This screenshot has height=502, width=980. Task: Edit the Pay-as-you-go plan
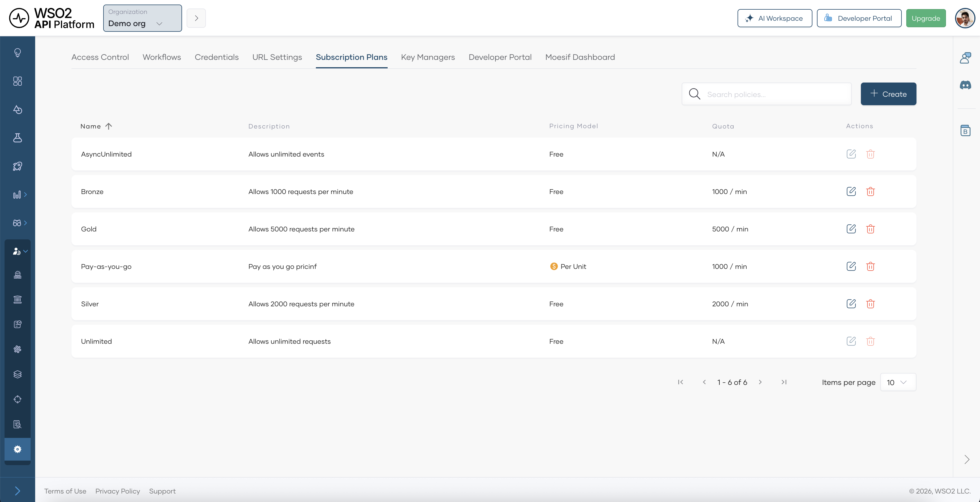pos(852,266)
